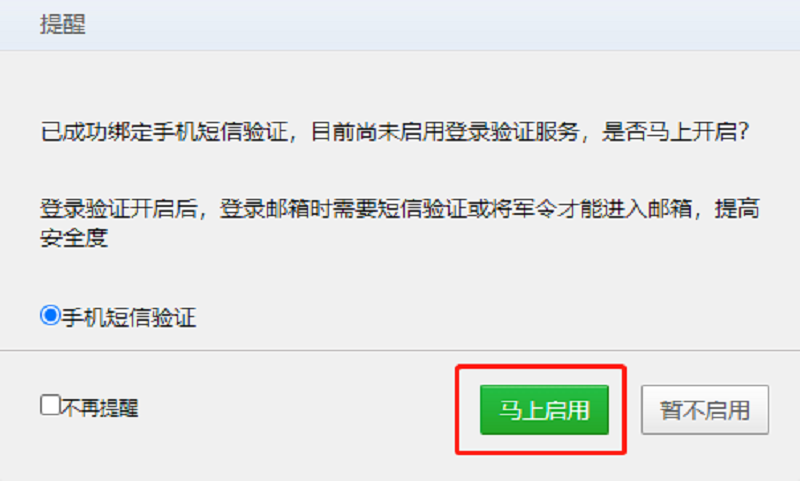
Task: Tick the 不再提醒 checkbox
Action: (51, 405)
